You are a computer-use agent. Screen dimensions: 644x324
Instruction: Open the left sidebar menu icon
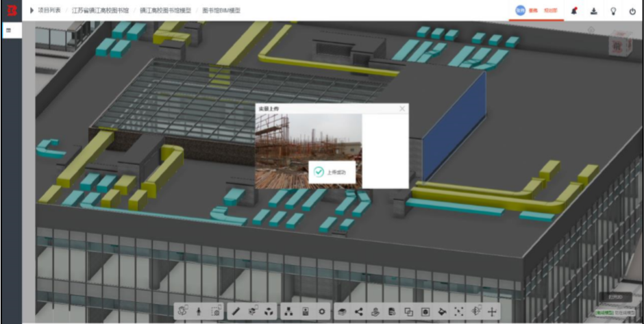(9, 30)
